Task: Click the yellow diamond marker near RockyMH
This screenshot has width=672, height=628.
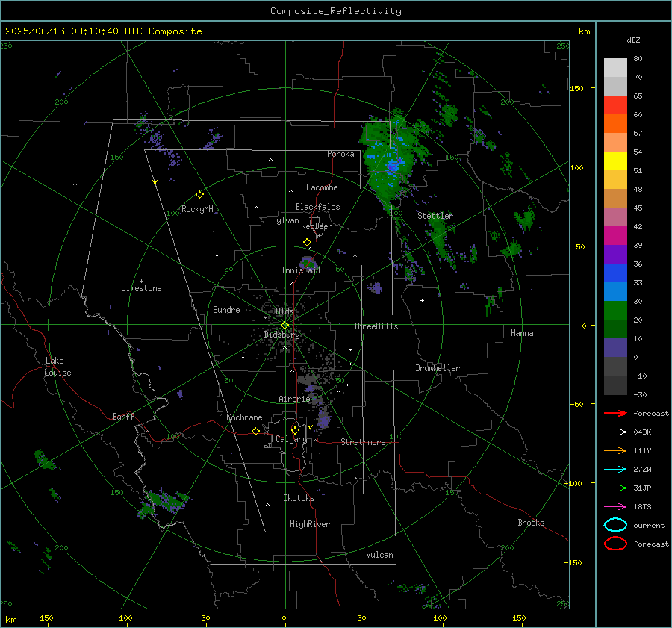Action: pyautogui.click(x=199, y=195)
